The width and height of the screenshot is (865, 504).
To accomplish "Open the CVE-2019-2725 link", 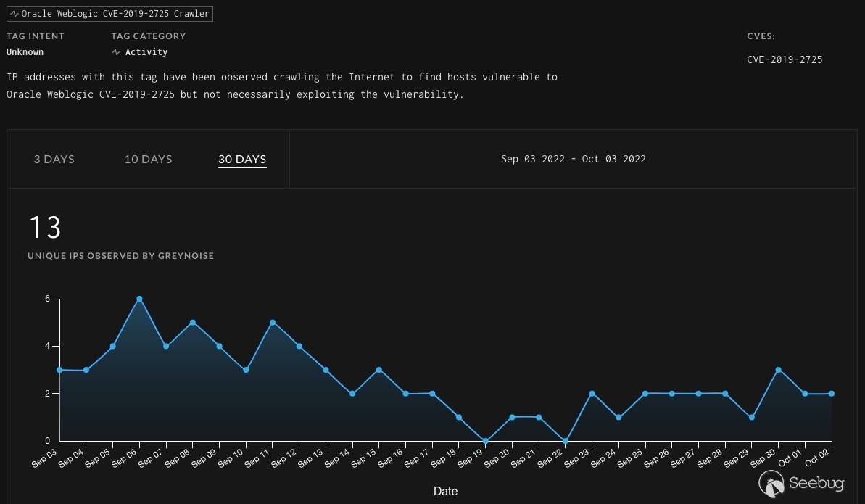I will tap(785, 59).
